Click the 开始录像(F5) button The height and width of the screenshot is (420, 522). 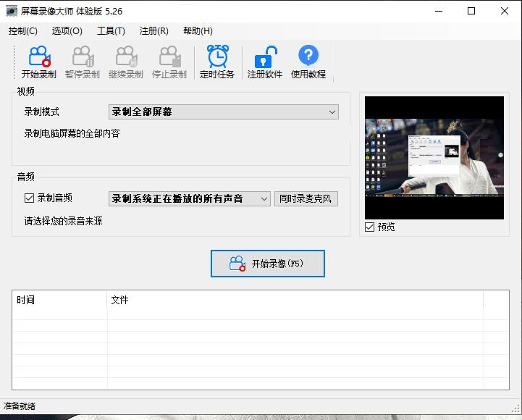tap(268, 264)
